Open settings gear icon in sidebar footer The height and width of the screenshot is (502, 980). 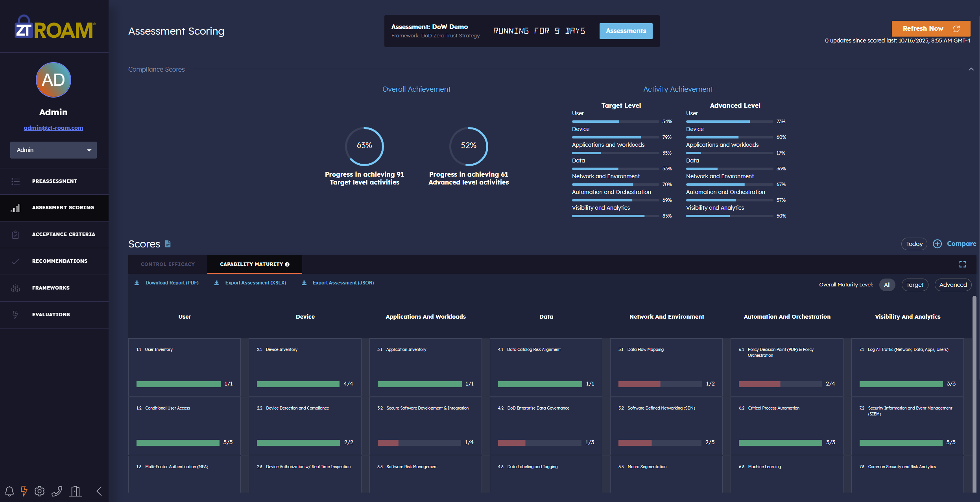coord(39,491)
